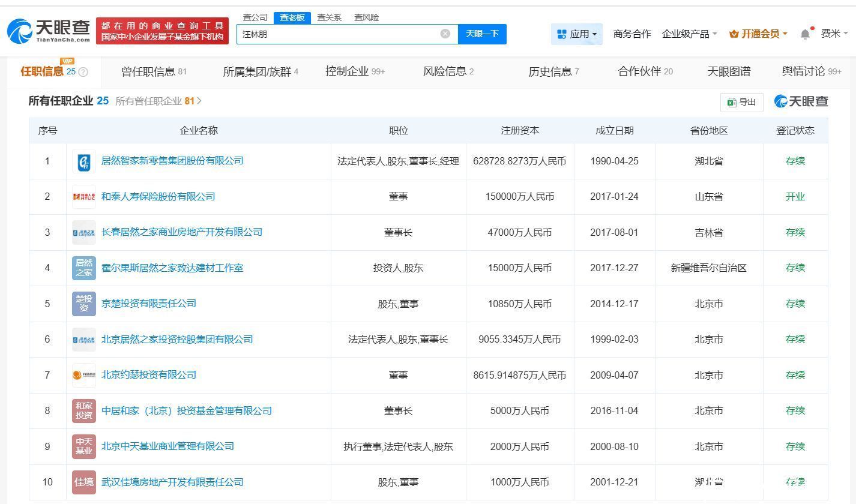Open 北京居然之家投资控股集团有限公司 link

[x=177, y=340]
